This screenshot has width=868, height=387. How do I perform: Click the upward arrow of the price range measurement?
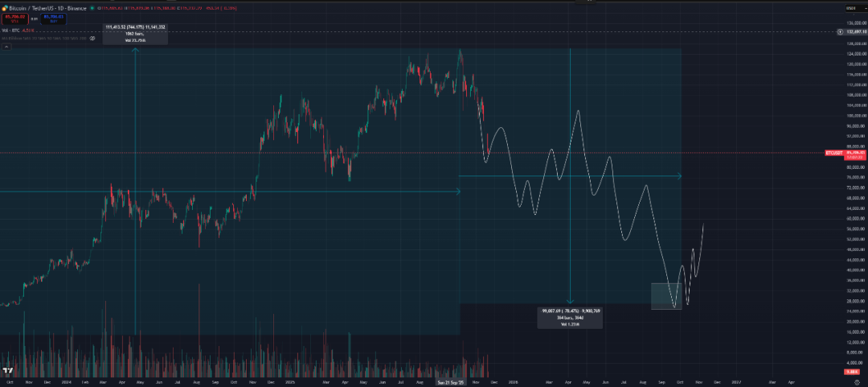(135, 50)
